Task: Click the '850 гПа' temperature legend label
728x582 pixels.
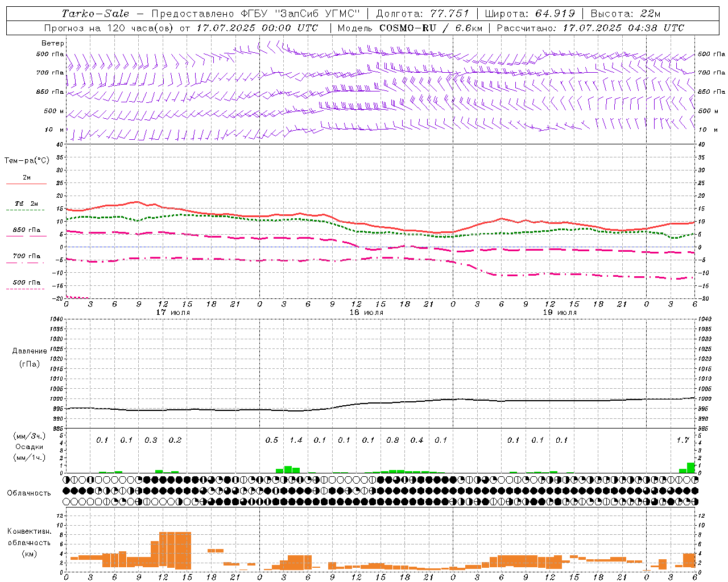Action: (27, 230)
